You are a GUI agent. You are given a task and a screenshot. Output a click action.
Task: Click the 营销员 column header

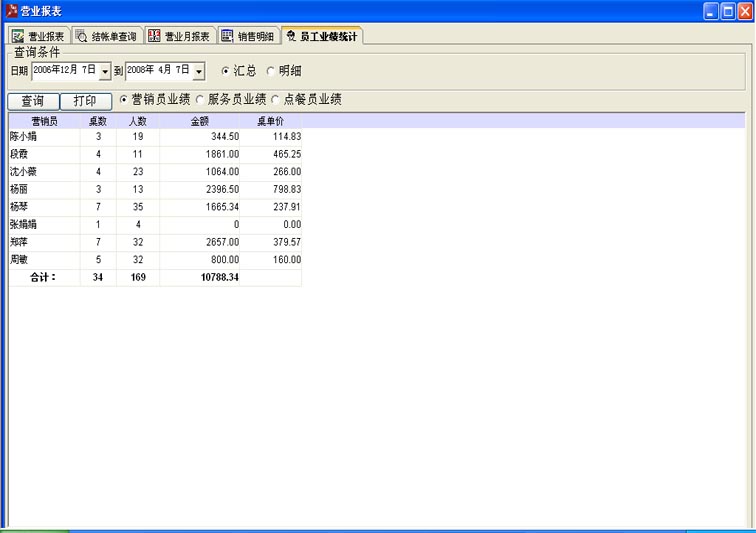[x=44, y=121]
